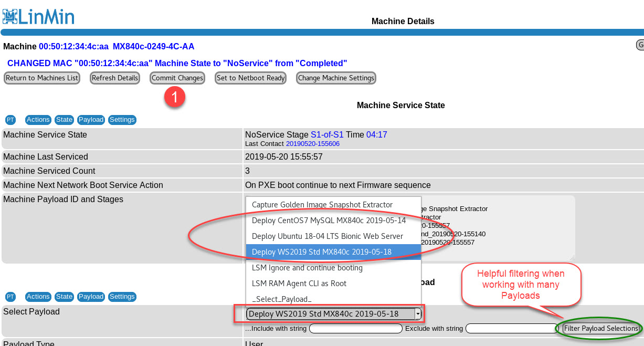Pick Capture Golden Image Snapshot Extractor option
Screen dimensions: 644x346
(322, 205)
